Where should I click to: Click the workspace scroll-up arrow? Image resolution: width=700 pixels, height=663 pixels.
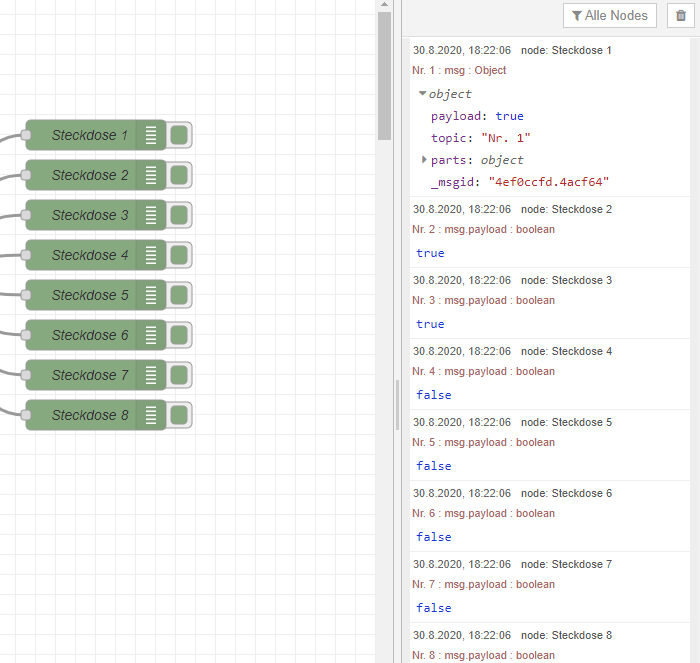384,4
